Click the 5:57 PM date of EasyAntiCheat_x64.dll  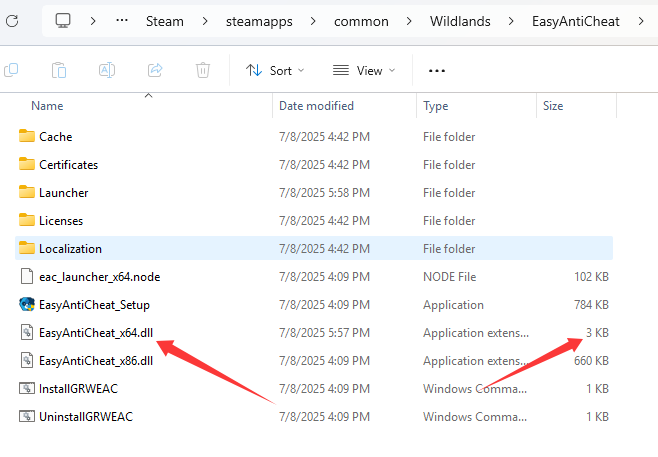[x=324, y=333]
